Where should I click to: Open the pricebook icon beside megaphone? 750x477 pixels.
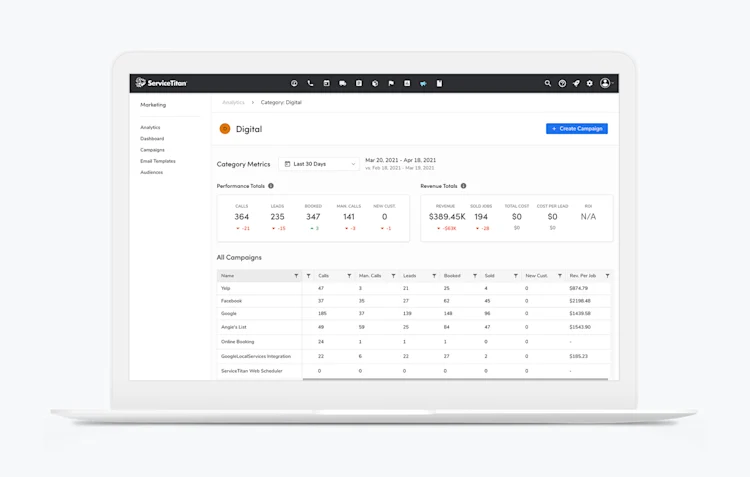tap(440, 83)
